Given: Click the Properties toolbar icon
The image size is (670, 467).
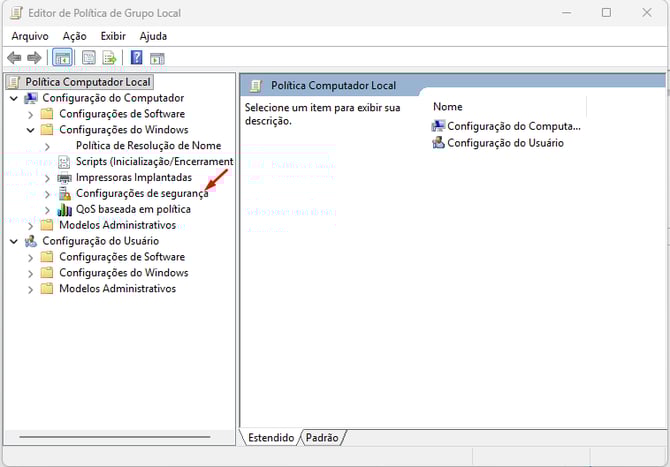Looking at the screenshot, I should (x=88, y=58).
